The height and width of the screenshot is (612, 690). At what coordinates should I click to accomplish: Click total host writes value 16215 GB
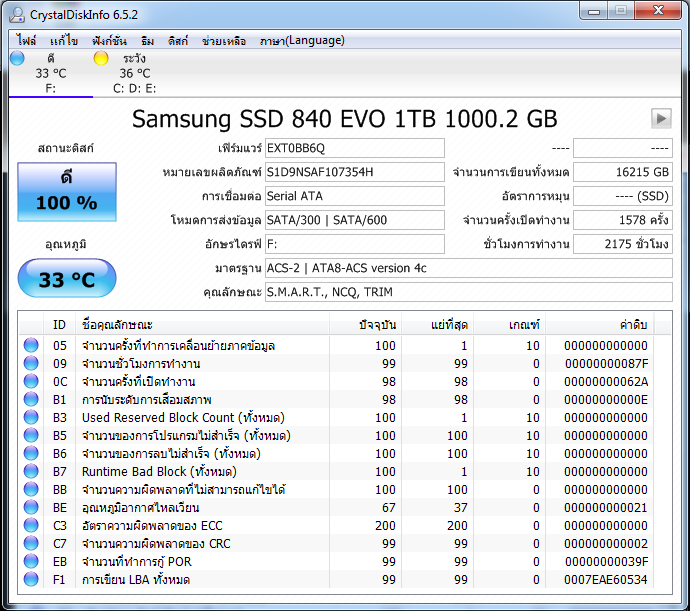click(x=623, y=172)
